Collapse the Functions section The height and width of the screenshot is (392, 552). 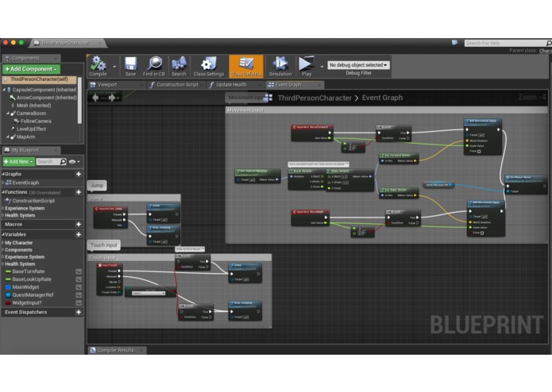coord(3,192)
